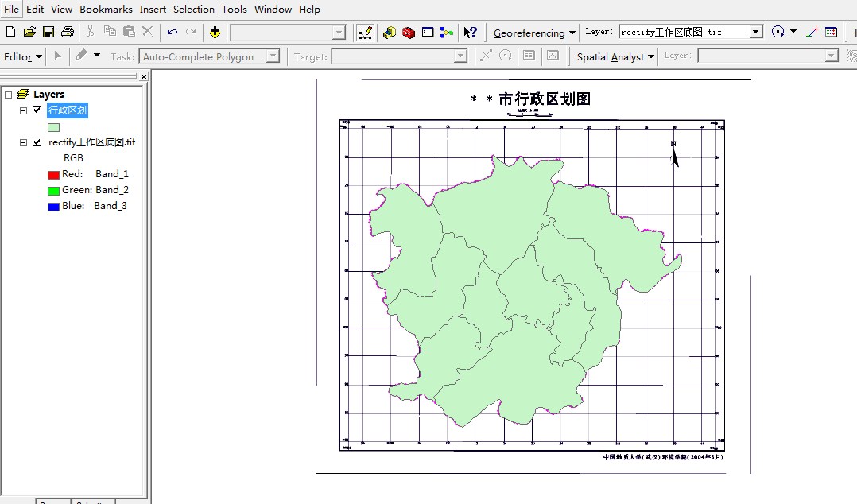The width and height of the screenshot is (857, 504).
Task: Click the Save map document icon
Action: [x=48, y=32]
